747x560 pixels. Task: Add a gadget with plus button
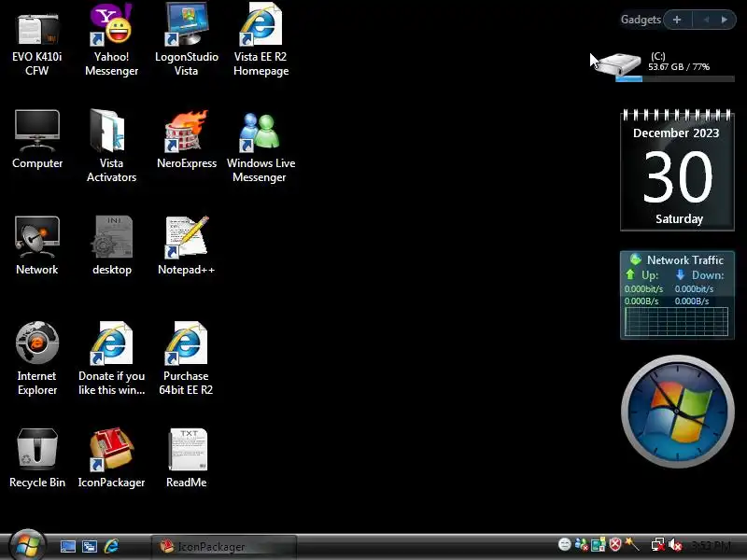[x=677, y=20]
